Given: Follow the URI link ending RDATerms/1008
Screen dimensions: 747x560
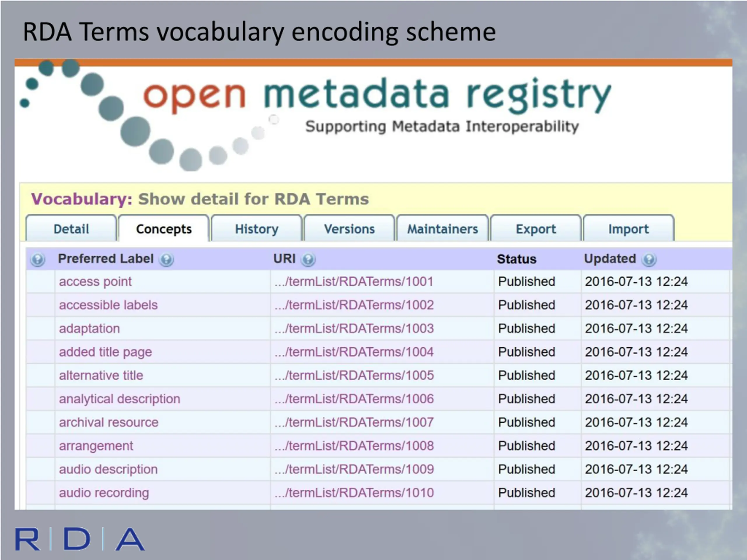Looking at the screenshot, I should 354,446.
